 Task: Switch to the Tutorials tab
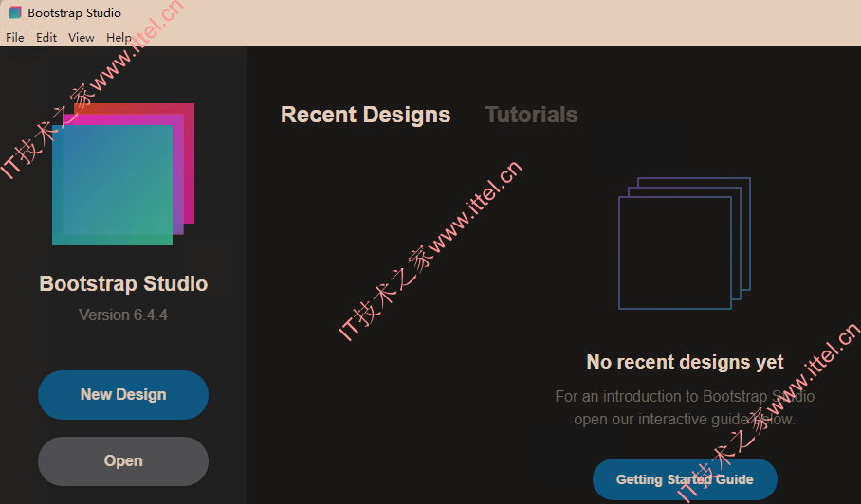click(531, 115)
